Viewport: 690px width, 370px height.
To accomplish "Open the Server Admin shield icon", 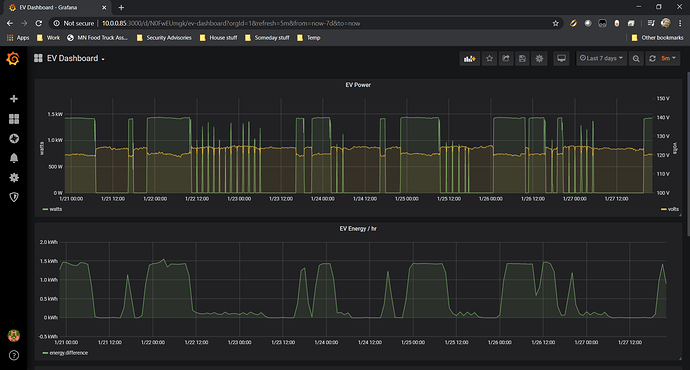I will [x=14, y=197].
